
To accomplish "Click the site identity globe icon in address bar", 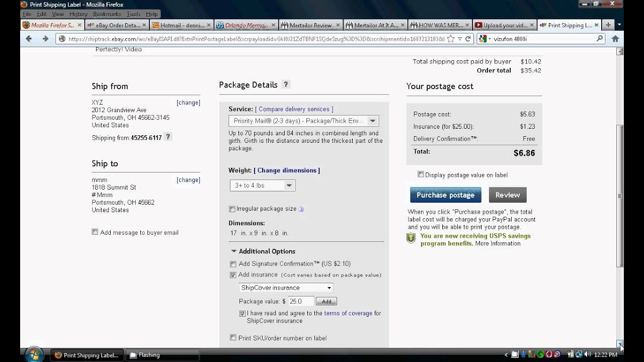I will [x=62, y=39].
